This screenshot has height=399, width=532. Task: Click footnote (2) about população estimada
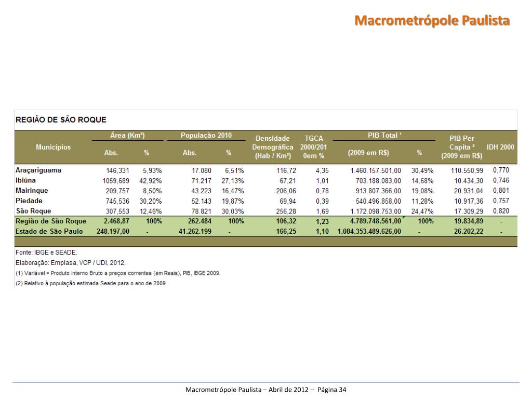(91, 283)
